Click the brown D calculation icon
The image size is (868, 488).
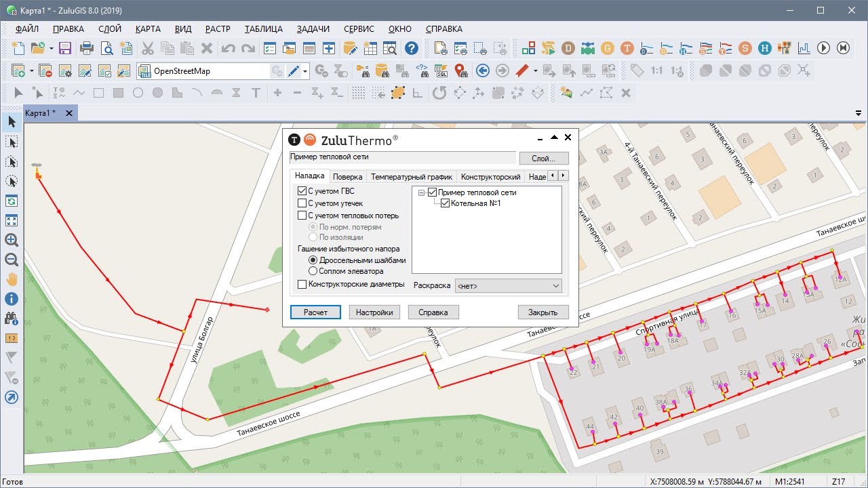point(568,48)
